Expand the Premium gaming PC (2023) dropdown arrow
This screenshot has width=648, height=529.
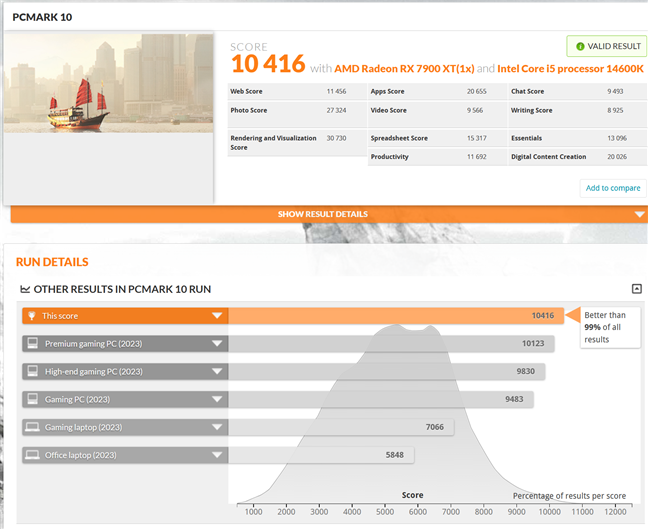tap(217, 343)
